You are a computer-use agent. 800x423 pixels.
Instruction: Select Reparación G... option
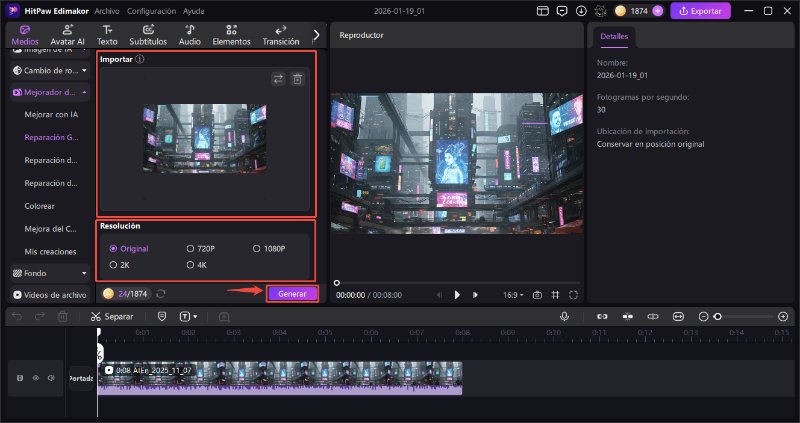click(x=51, y=137)
